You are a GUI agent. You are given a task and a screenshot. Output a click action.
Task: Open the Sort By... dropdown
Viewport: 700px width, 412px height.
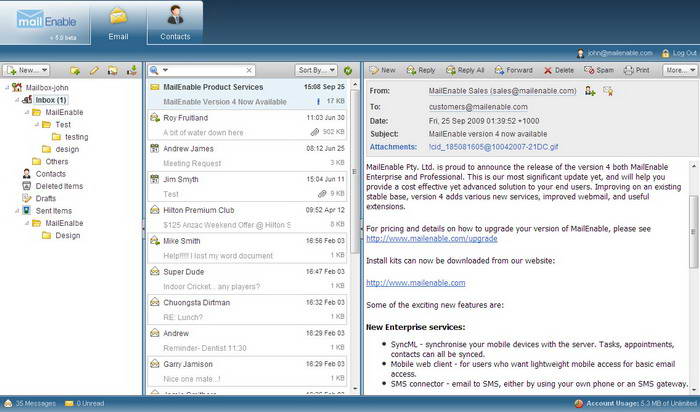pyautogui.click(x=316, y=70)
